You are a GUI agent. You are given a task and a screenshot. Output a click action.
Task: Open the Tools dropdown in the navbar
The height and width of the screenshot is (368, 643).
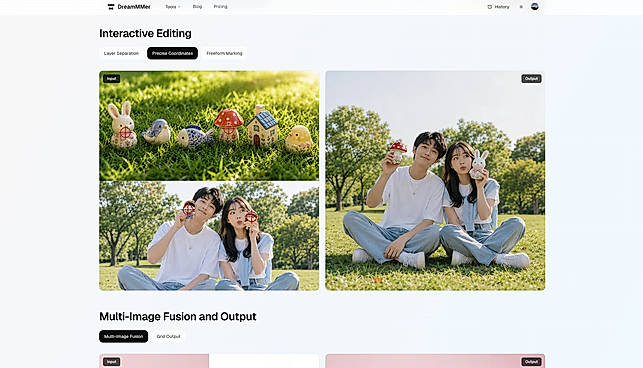pyautogui.click(x=172, y=7)
